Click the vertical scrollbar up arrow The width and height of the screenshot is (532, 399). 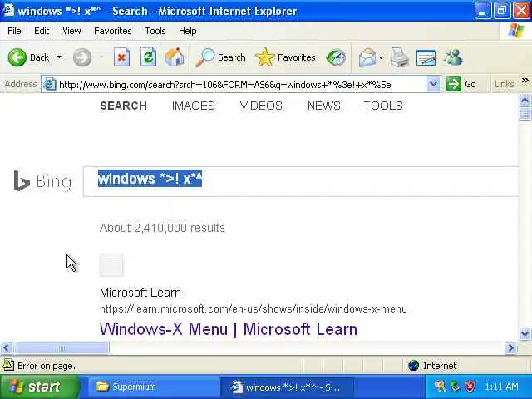525,100
